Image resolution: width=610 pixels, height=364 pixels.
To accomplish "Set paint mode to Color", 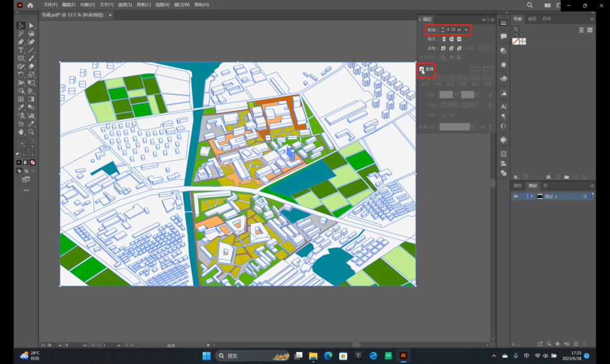I will pos(19,163).
